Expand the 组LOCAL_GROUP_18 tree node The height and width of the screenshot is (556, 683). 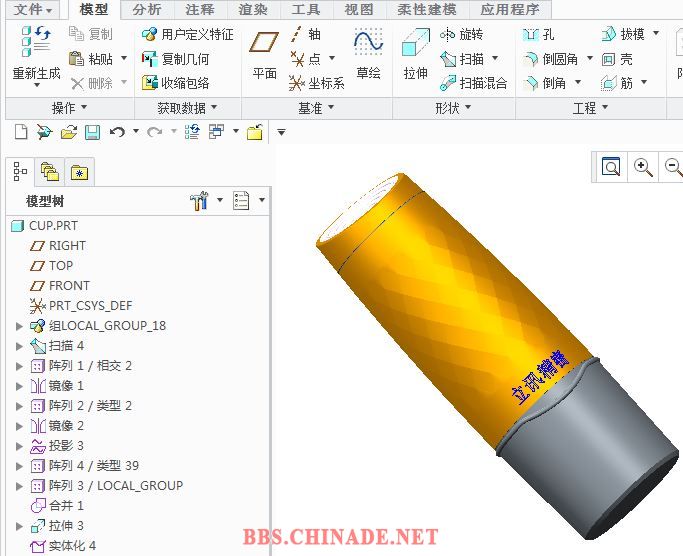coord(19,326)
